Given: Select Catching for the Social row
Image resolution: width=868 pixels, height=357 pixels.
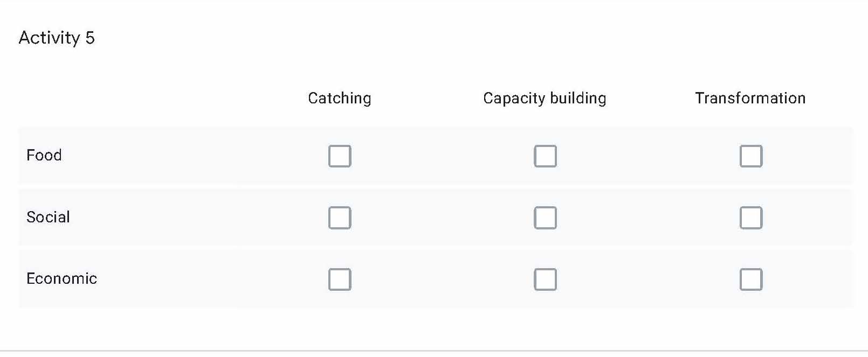Looking at the screenshot, I should (340, 218).
